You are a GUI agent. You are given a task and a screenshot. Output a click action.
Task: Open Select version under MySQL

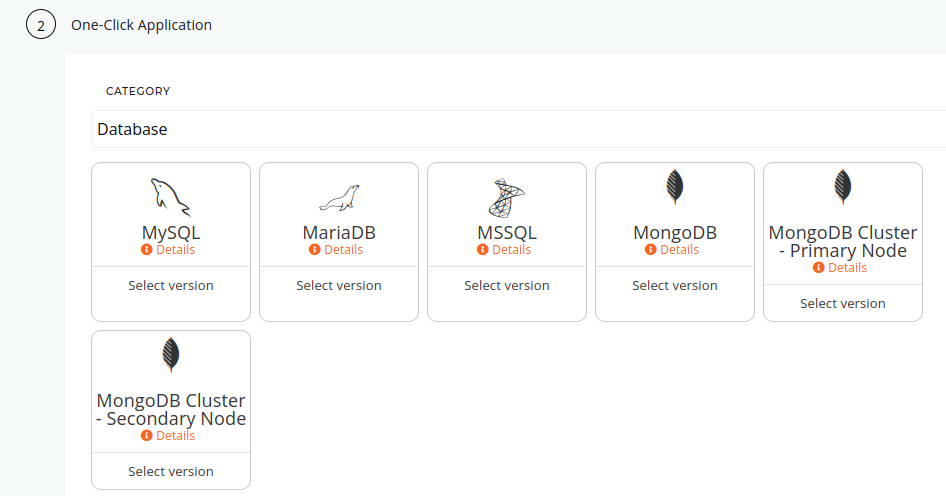pos(171,285)
